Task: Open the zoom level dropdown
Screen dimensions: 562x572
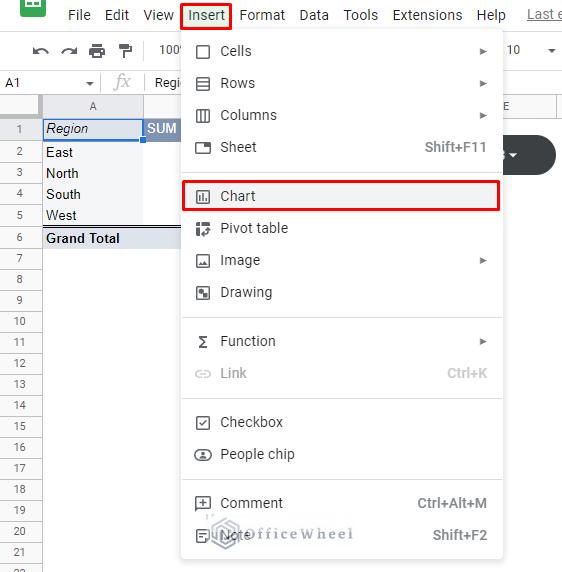Action: (x=170, y=50)
